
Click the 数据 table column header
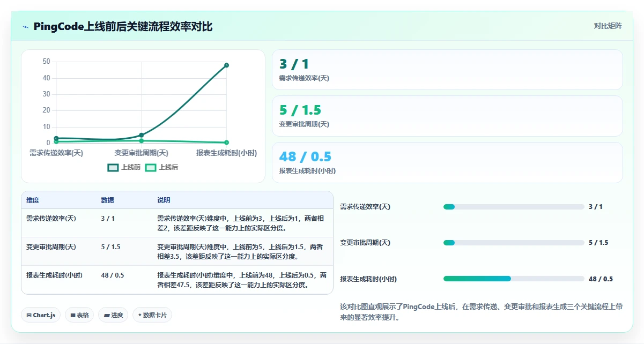[x=107, y=200]
